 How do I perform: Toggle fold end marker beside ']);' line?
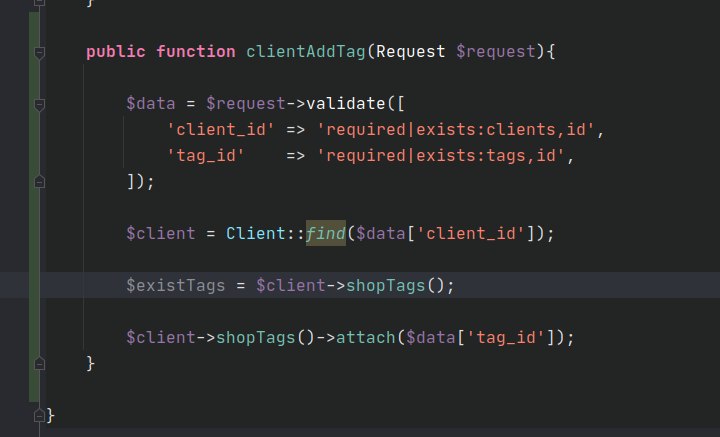pyautogui.click(x=39, y=182)
